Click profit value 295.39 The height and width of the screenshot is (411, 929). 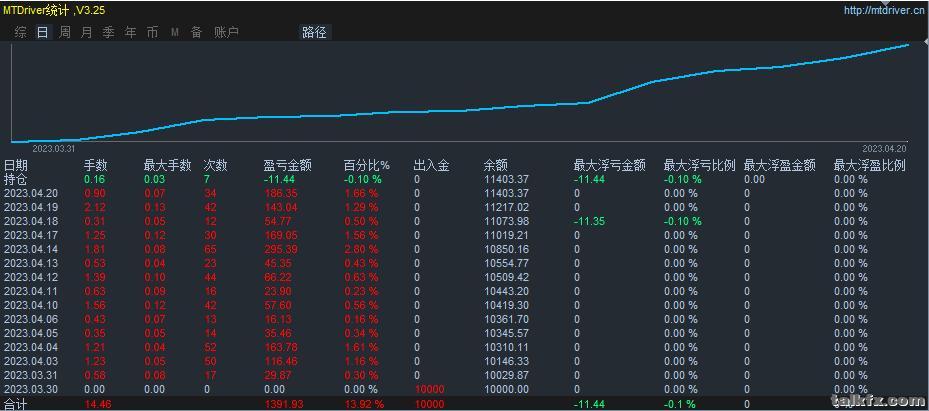tap(281, 249)
